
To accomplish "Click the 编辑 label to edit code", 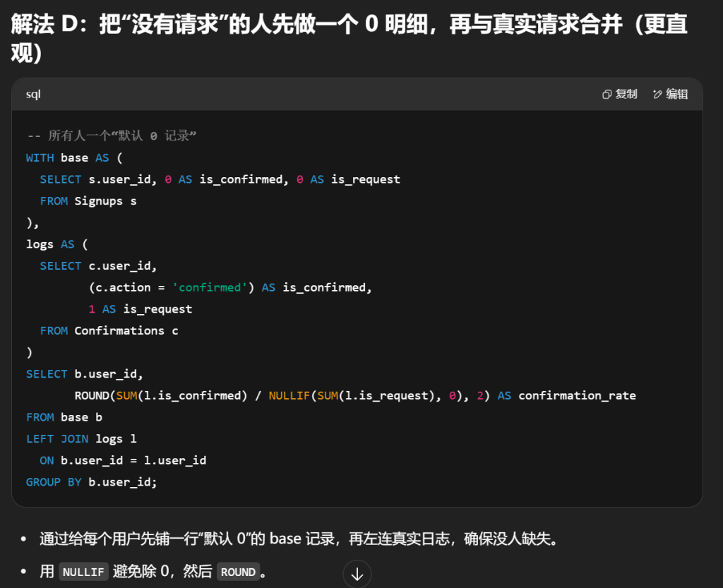I will (x=677, y=95).
